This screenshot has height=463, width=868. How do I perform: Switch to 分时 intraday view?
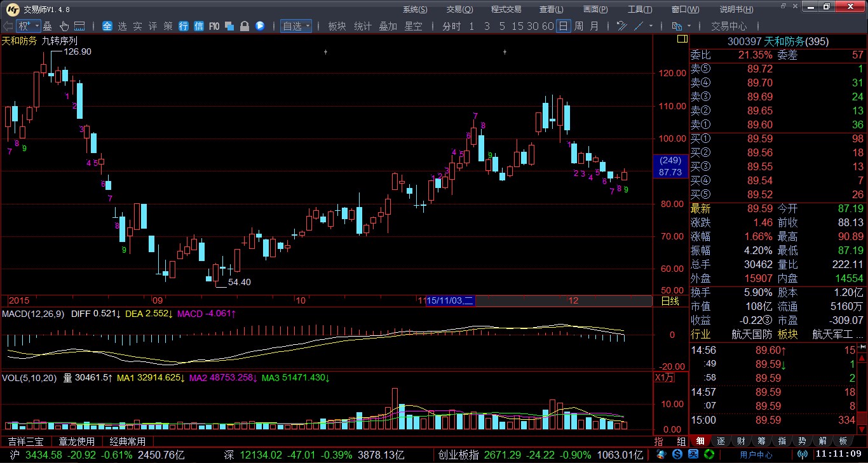[451, 26]
